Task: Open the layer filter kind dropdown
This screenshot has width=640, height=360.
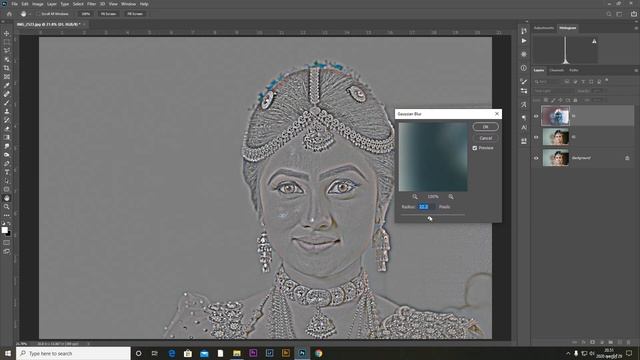Action: point(547,82)
